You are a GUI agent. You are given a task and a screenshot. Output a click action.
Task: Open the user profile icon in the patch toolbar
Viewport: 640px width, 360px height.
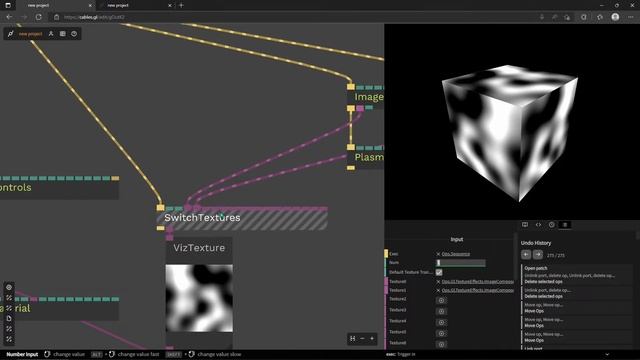51,34
